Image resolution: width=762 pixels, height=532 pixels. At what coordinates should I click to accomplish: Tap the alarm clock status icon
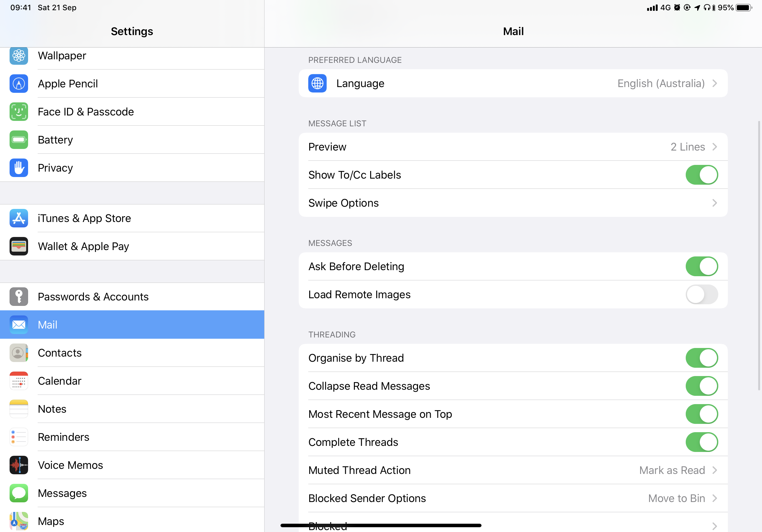(x=677, y=8)
